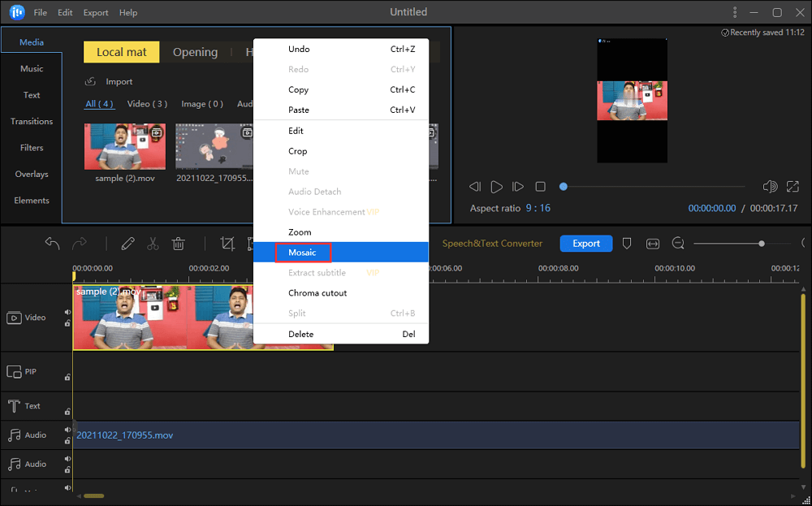
Task: Select the crop tool icon in timeline toolbar
Action: (x=227, y=244)
